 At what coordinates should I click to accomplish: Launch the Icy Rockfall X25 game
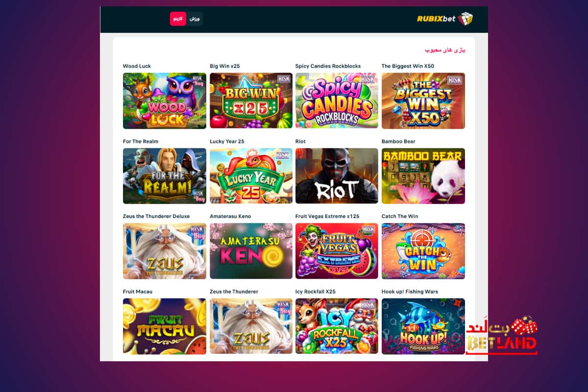337,326
